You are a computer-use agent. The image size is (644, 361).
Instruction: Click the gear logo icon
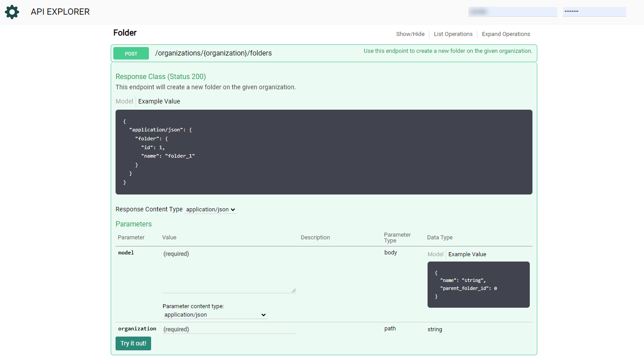pos(12,12)
